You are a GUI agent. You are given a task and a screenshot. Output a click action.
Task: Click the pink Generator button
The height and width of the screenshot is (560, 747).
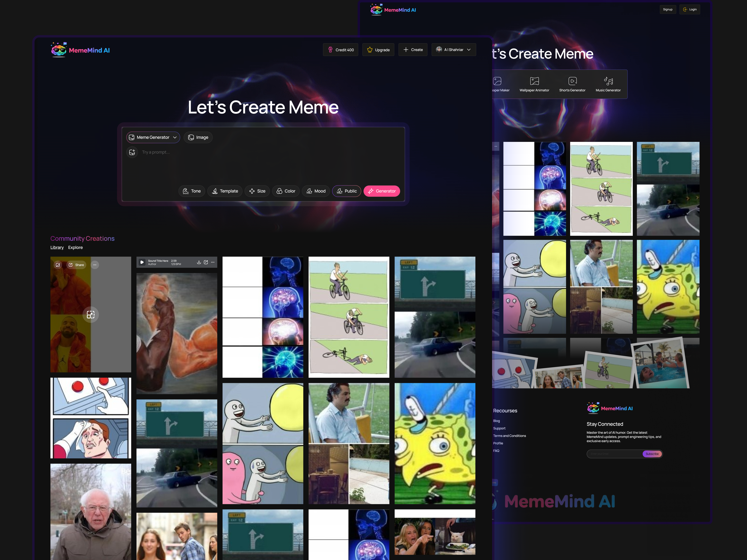pyautogui.click(x=382, y=191)
